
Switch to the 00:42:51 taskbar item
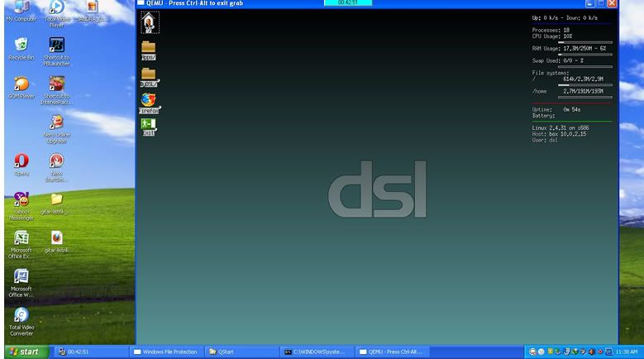(x=91, y=352)
